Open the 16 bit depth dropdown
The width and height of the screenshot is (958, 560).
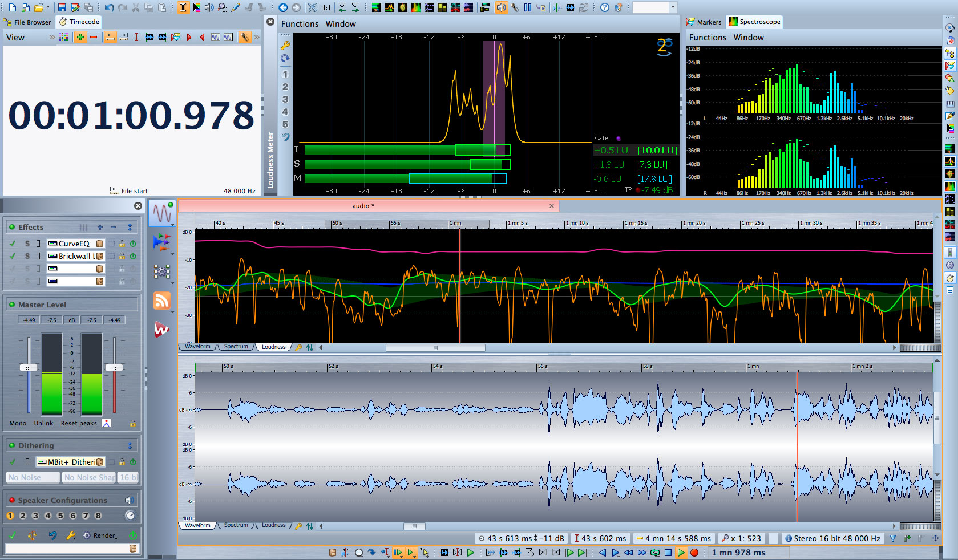pos(128,477)
